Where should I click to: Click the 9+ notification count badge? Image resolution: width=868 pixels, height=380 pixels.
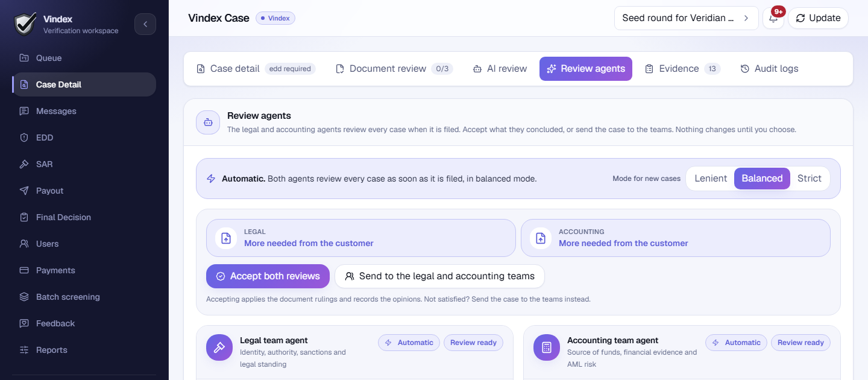(x=778, y=11)
